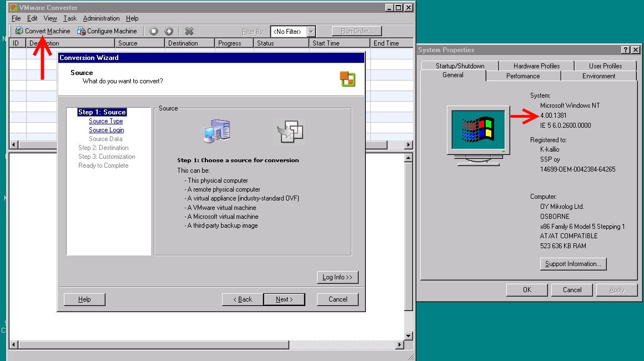Click the System Properties help question icon
Image resolution: width=644 pixels, height=361 pixels.
(x=625, y=49)
